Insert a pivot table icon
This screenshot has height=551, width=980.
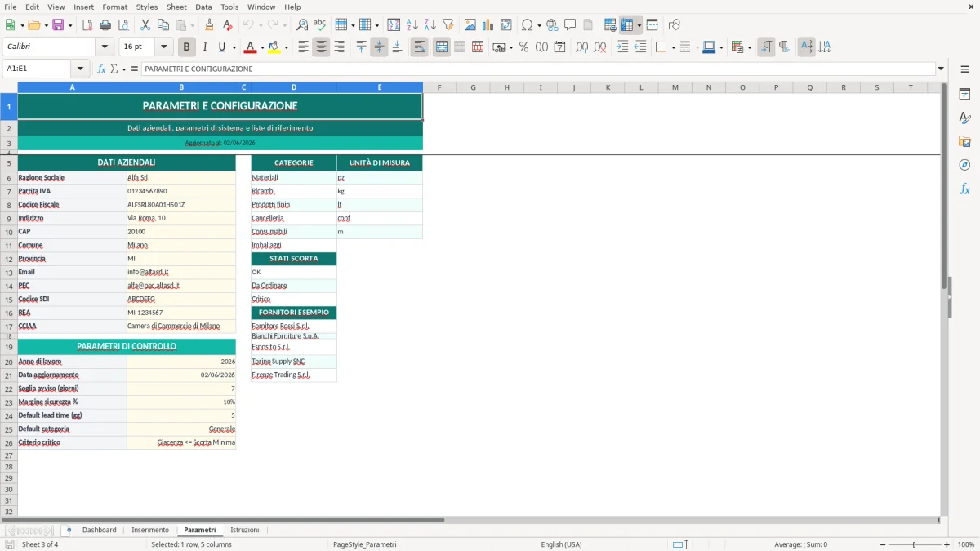[506, 25]
